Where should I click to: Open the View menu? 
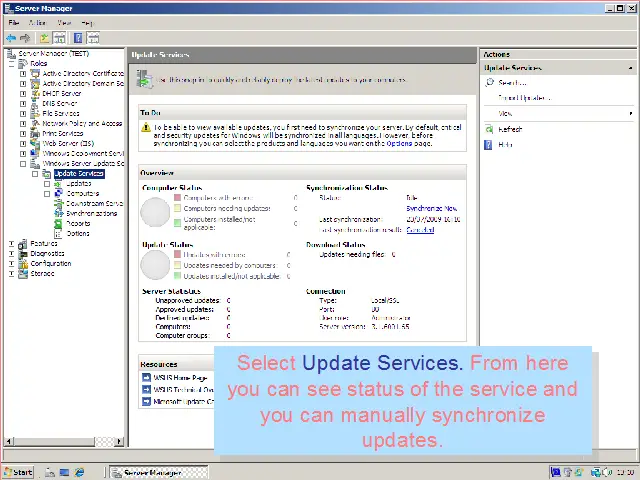[64, 23]
